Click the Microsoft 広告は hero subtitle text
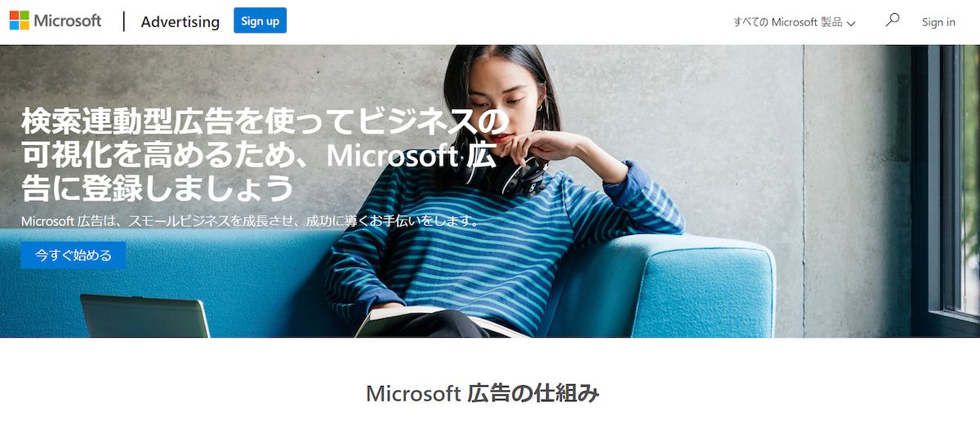The width and height of the screenshot is (980, 434). (250, 221)
